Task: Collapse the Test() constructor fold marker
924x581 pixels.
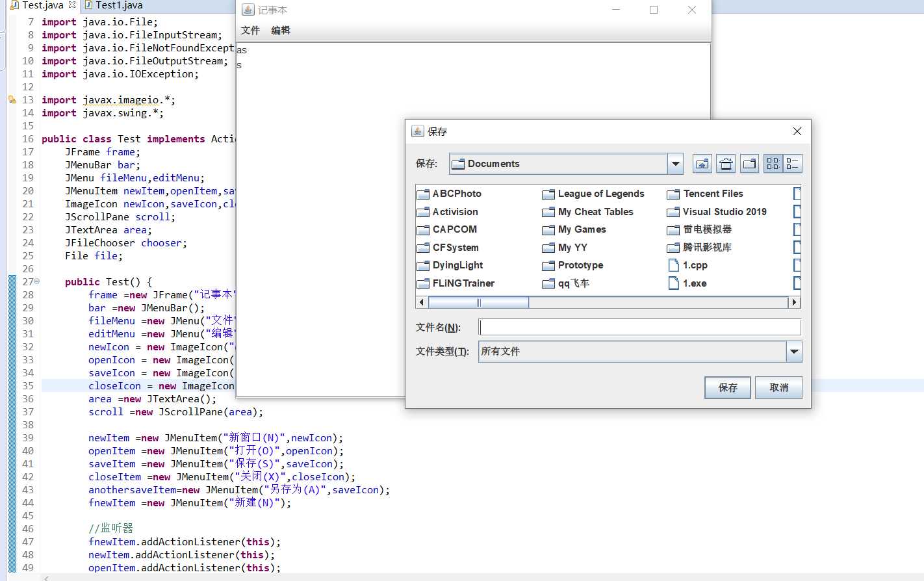Action: [37, 281]
